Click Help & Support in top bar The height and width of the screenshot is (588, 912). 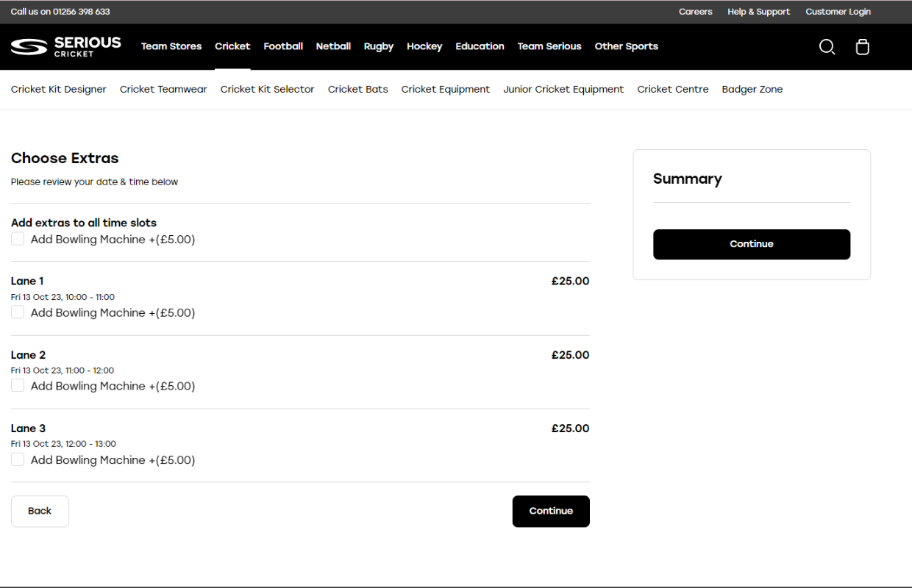(x=758, y=12)
